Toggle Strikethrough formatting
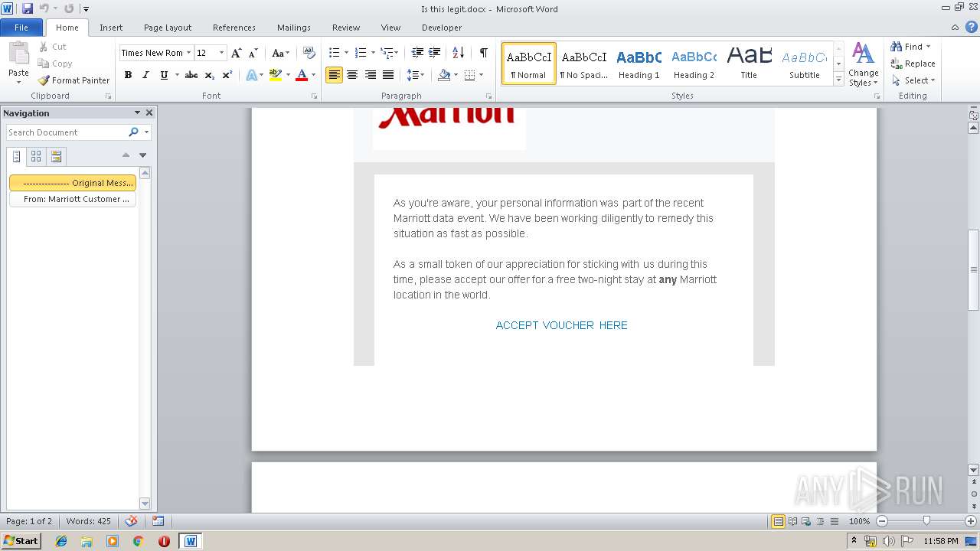Screen dimensions: 980x551 191,75
